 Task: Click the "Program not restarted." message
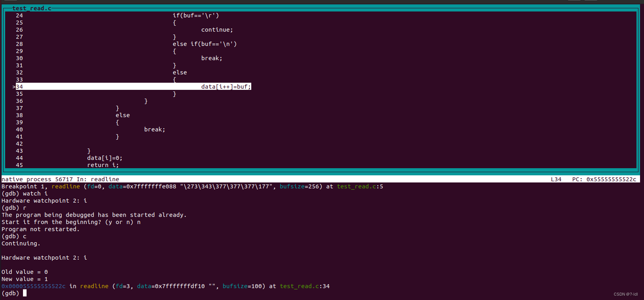(x=40, y=229)
